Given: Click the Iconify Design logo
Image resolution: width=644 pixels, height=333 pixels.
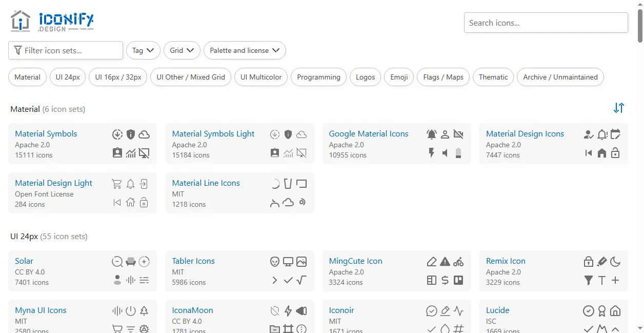Looking at the screenshot, I should tap(52, 22).
